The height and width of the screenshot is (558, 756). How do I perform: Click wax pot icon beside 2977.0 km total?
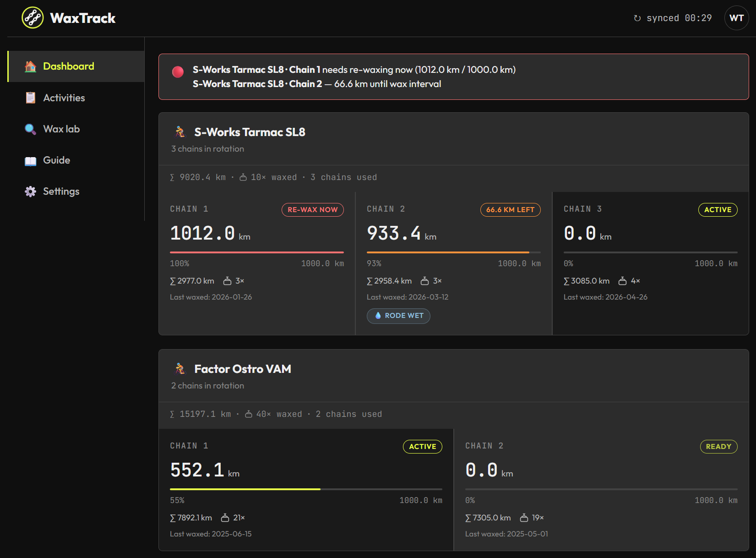227,281
